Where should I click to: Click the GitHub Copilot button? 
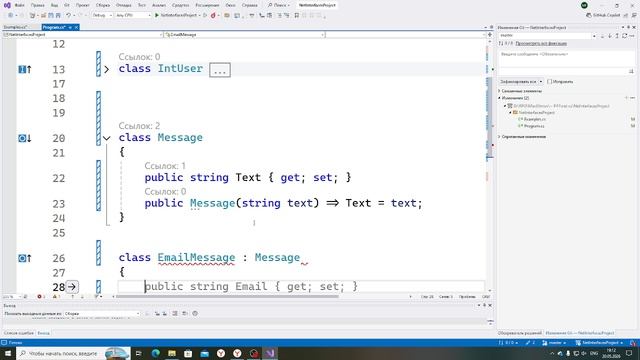(603, 15)
